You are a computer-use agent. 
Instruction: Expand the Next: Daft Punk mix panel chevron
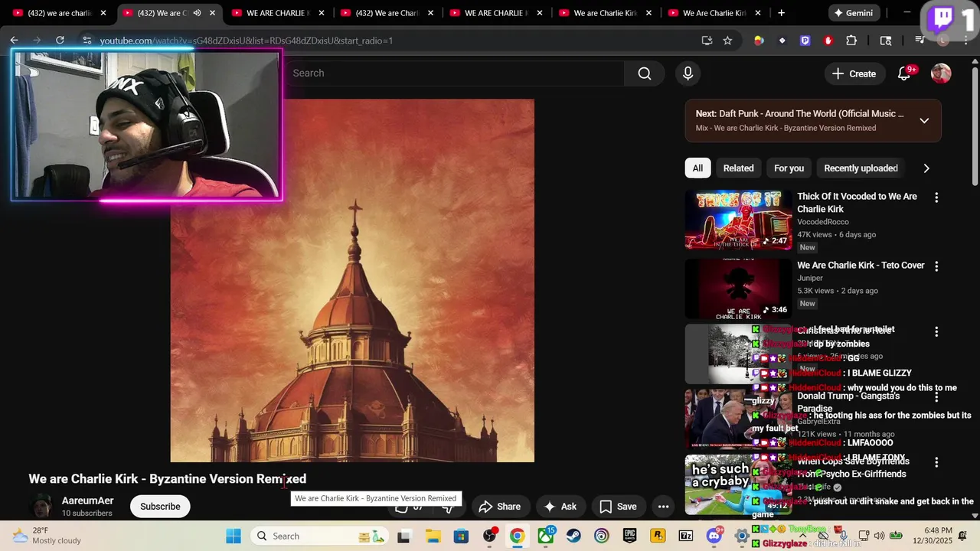coord(924,121)
